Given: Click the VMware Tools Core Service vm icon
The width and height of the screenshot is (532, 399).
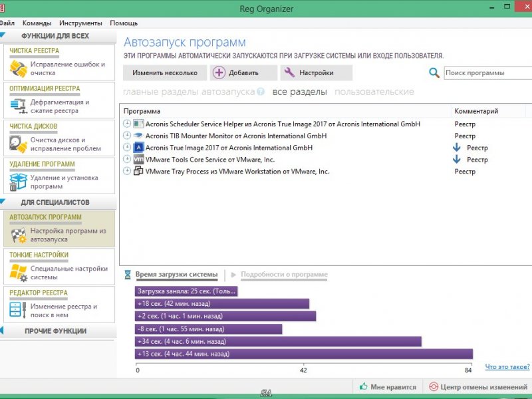Looking at the screenshot, I should pos(138,159).
